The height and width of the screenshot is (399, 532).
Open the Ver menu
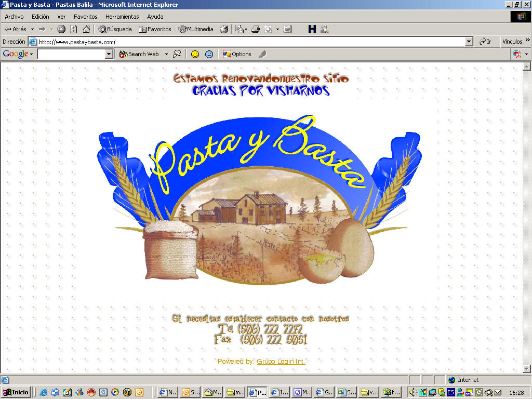tap(61, 17)
